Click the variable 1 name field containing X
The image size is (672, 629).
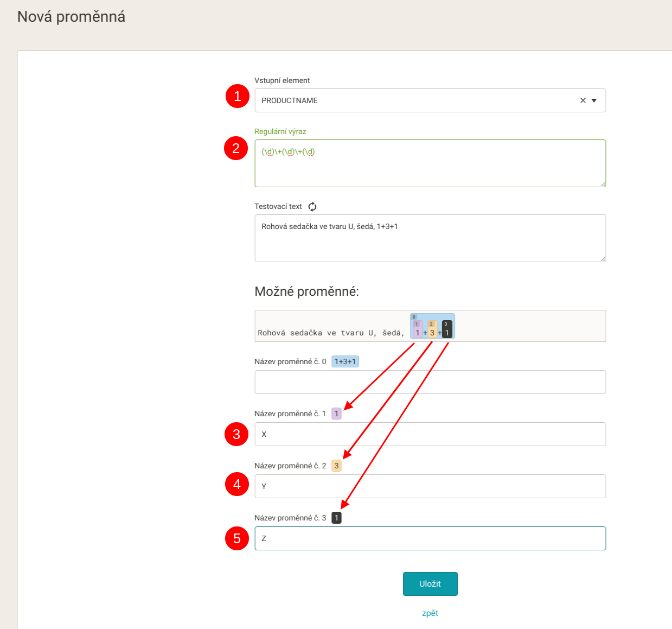(x=430, y=434)
